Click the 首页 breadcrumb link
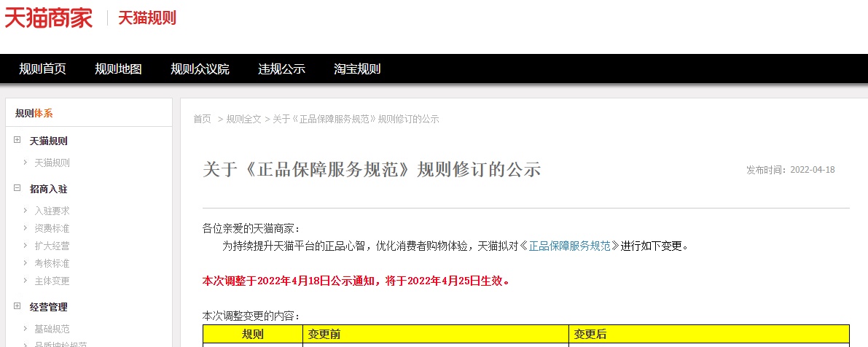Viewport: 868px width, 347px height. click(x=202, y=119)
